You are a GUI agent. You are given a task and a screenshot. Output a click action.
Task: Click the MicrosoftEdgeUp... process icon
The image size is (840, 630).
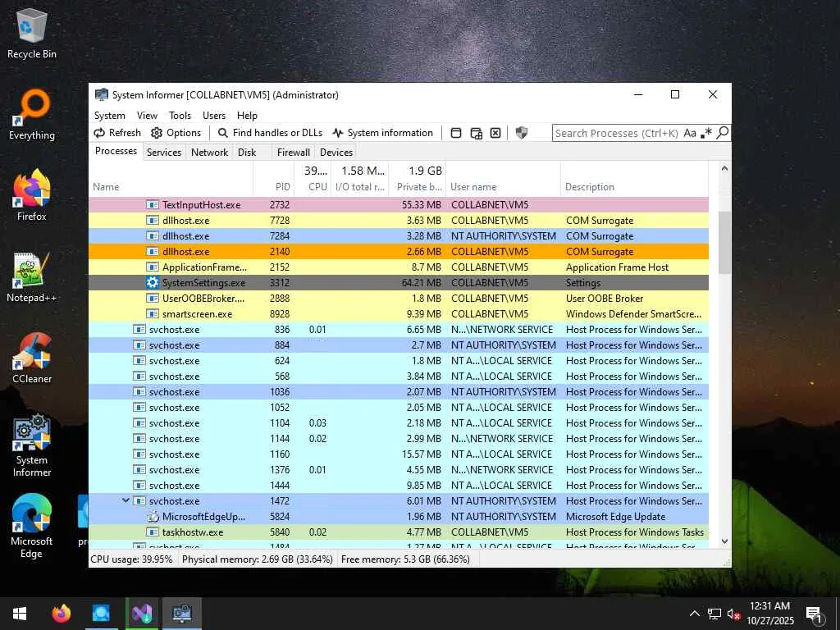click(153, 517)
